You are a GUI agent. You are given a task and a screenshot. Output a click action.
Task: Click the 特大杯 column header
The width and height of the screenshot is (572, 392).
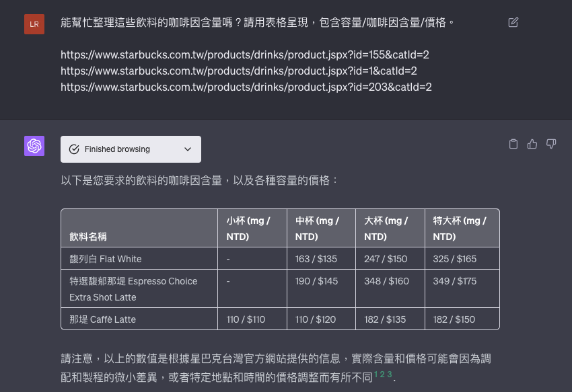pos(460,229)
